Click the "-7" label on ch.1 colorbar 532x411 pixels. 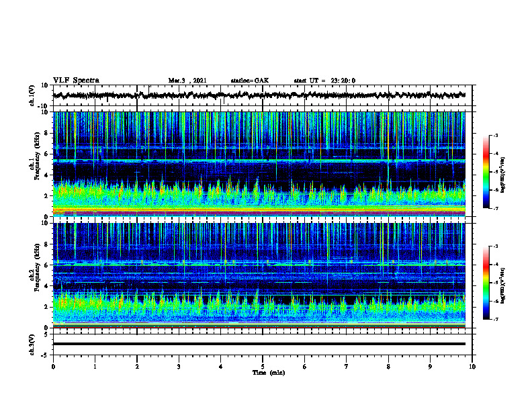[x=495, y=208]
